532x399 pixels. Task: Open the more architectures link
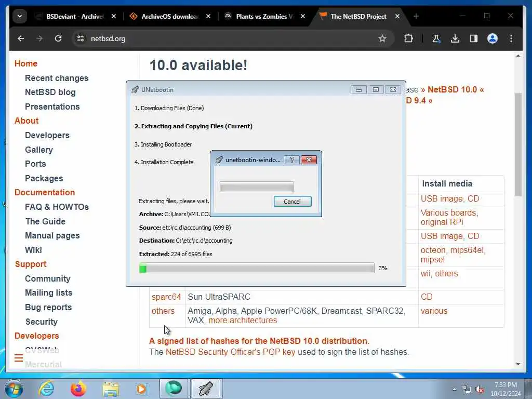click(243, 321)
